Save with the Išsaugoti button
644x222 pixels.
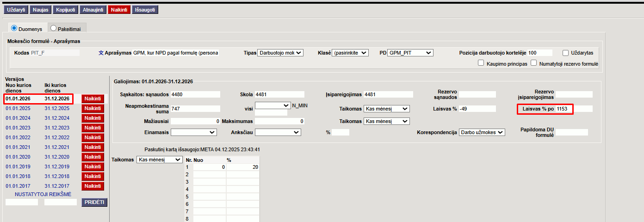[x=145, y=10]
